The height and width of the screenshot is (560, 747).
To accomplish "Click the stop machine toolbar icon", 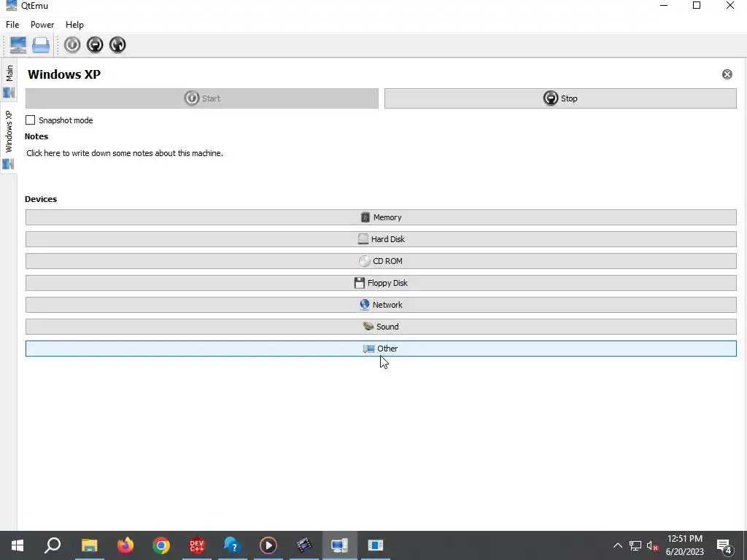I will (95, 44).
